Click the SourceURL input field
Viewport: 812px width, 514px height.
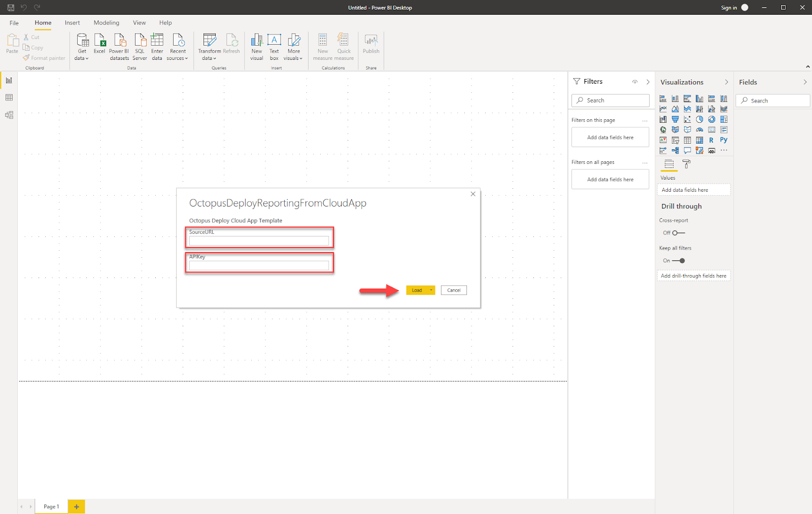(x=259, y=241)
